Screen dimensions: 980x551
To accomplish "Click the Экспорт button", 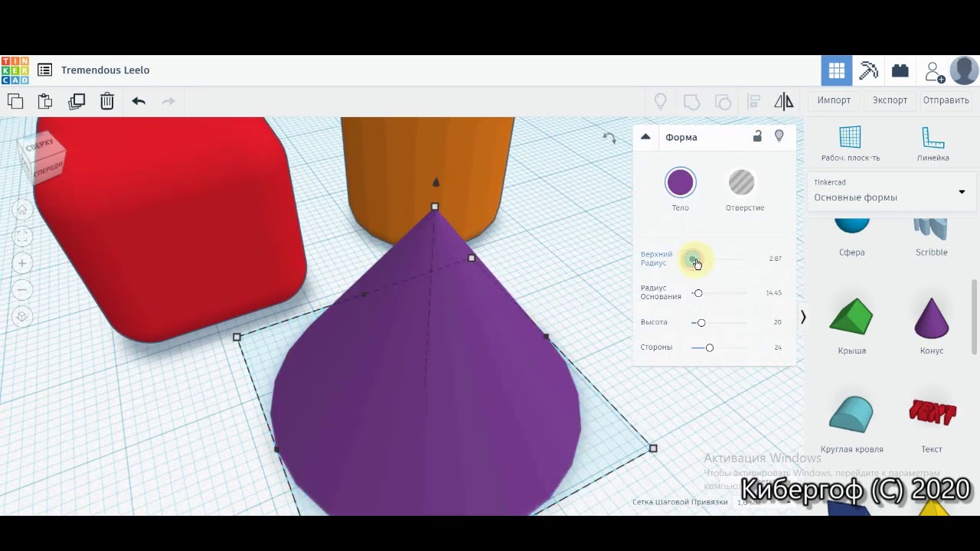I will tap(890, 100).
